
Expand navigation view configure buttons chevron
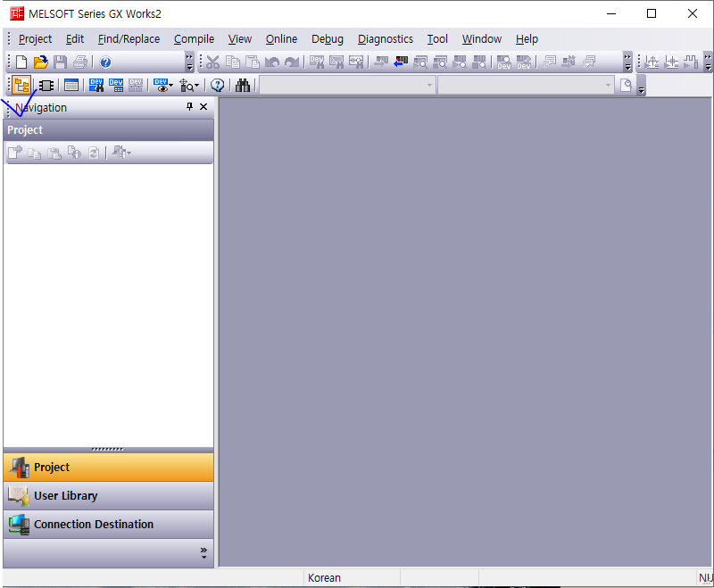pyautogui.click(x=203, y=553)
